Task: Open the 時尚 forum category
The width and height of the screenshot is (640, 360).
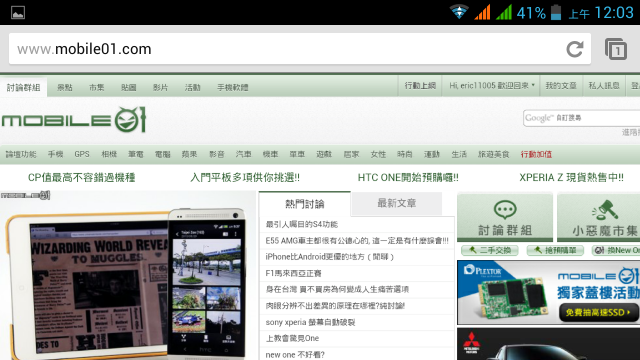Action: click(404, 154)
